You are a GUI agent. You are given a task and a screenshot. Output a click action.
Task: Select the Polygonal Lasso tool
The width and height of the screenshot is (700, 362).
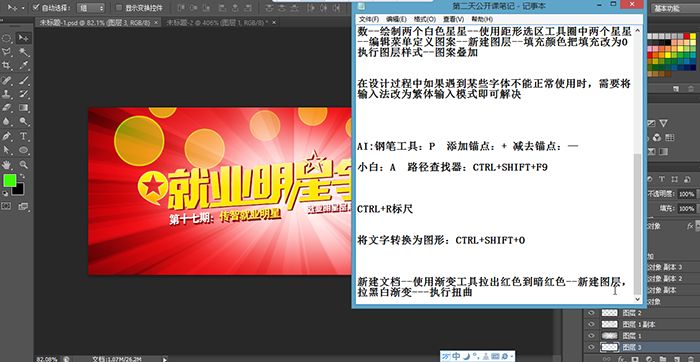tap(7, 52)
